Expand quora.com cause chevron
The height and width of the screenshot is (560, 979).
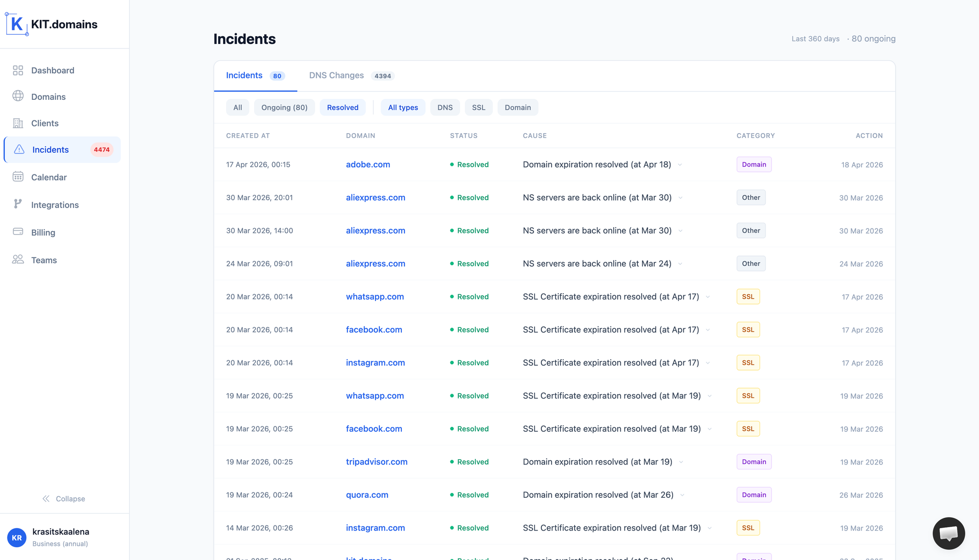click(x=682, y=495)
